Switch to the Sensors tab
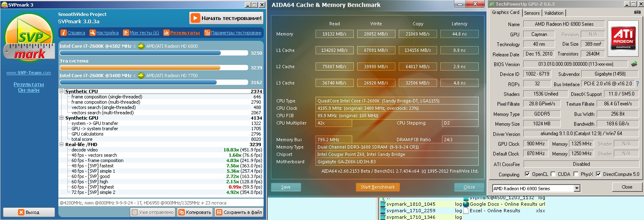 click(532, 13)
